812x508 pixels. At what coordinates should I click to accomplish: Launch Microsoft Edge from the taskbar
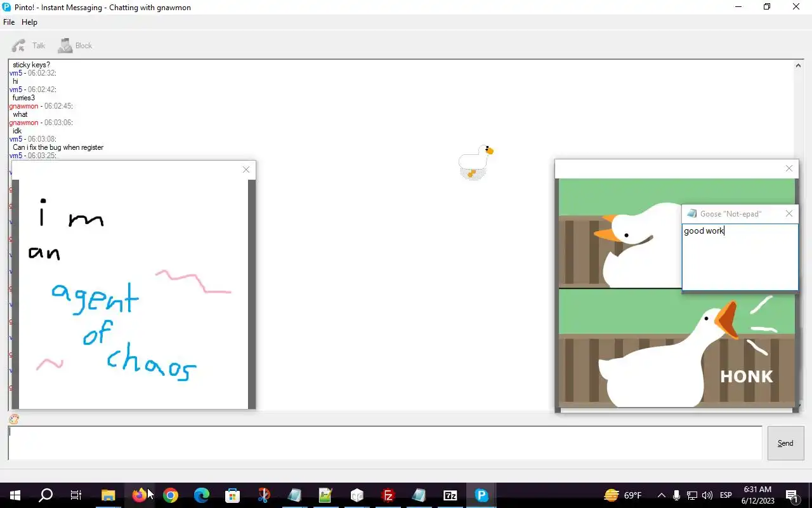[202, 495]
